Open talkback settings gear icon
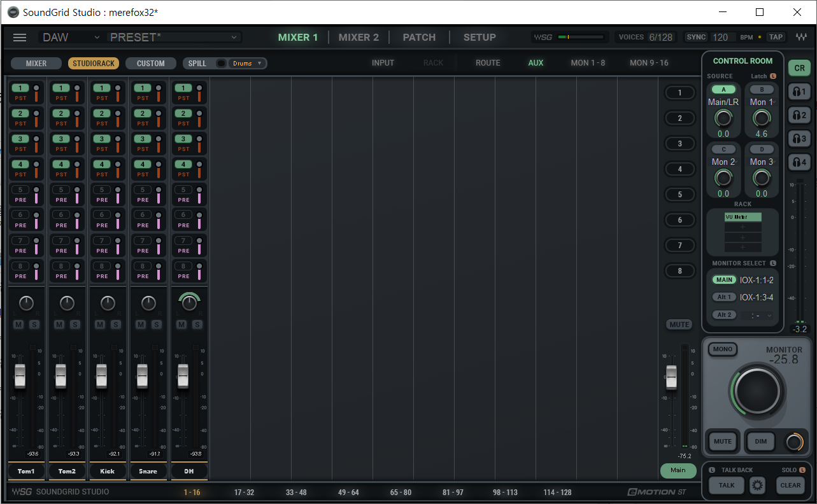 pos(757,486)
